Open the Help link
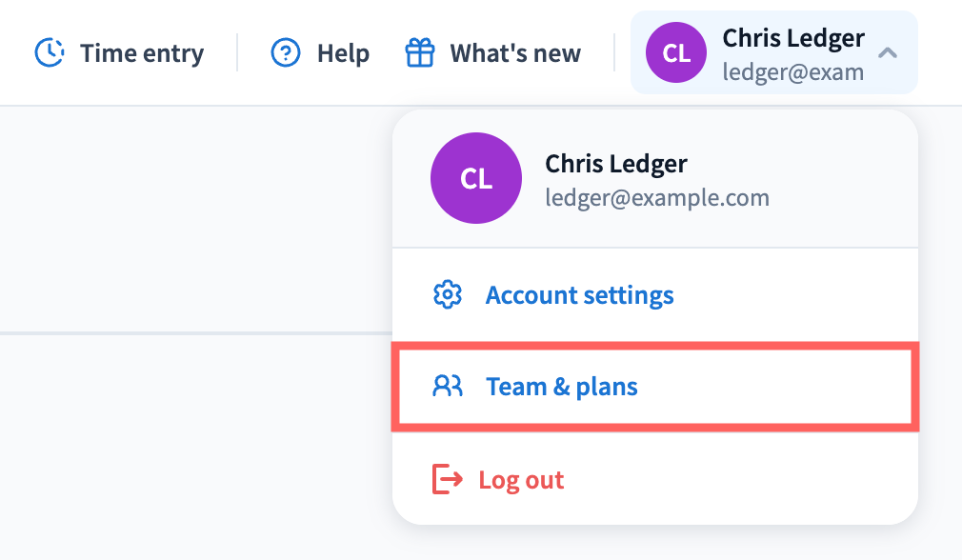This screenshot has height=560, width=962. click(343, 53)
